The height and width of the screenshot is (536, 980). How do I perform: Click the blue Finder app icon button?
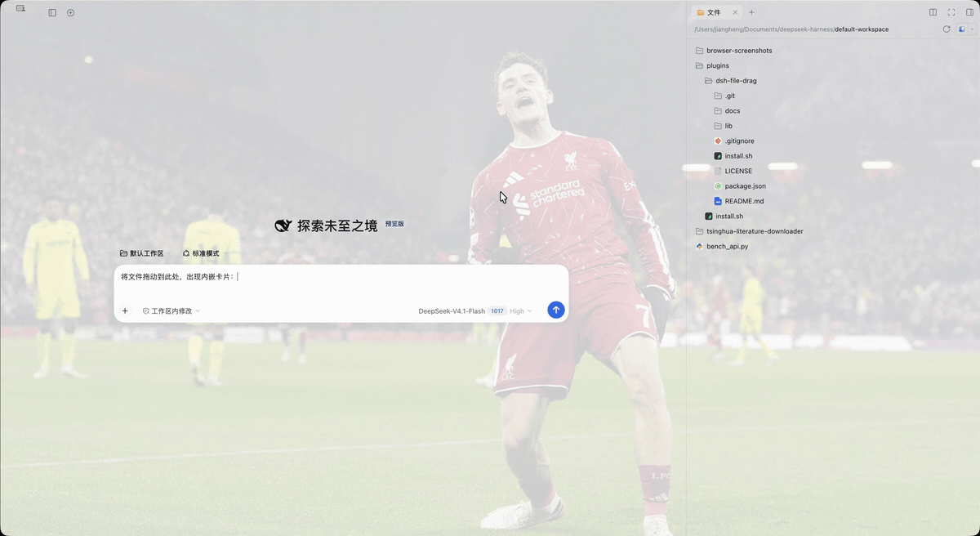(x=962, y=29)
